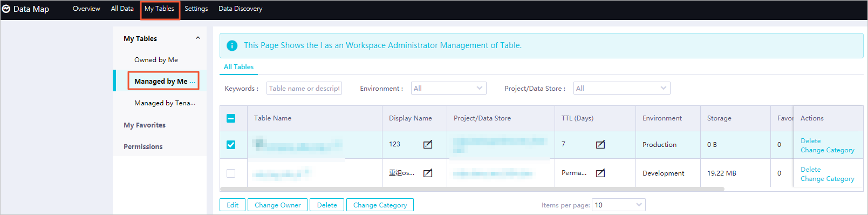Open the Project/Data Store dropdown
The image size is (868, 215).
pyautogui.click(x=621, y=88)
